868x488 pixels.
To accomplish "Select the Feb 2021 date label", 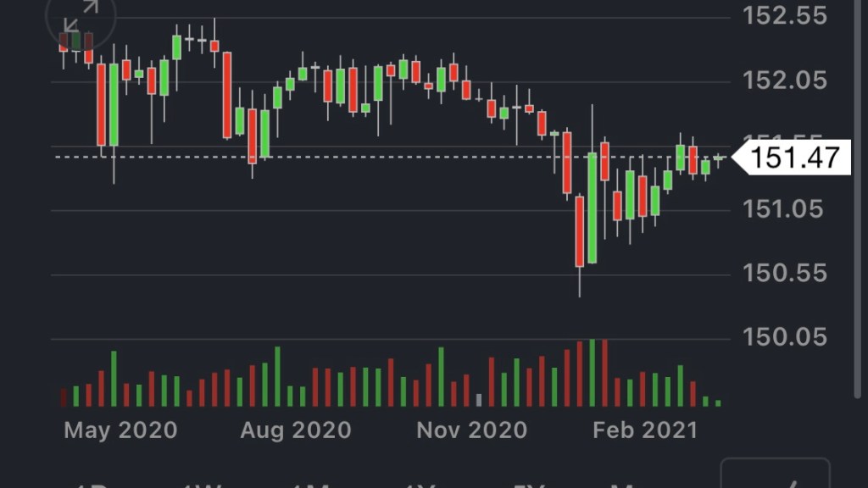I will tap(645, 430).
